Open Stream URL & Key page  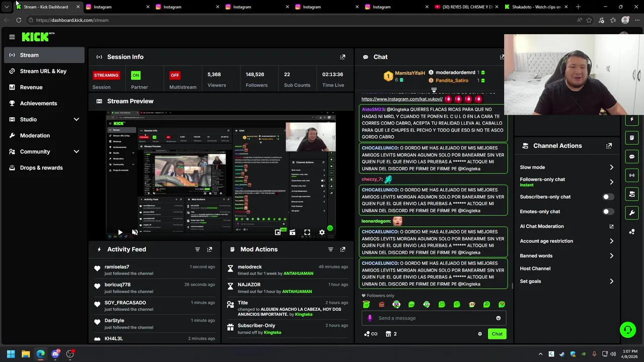(44, 71)
